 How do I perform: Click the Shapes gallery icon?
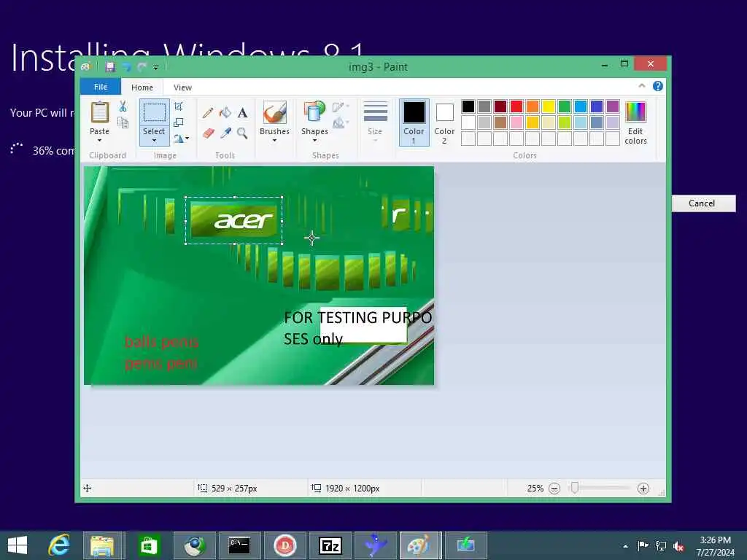tap(314, 113)
